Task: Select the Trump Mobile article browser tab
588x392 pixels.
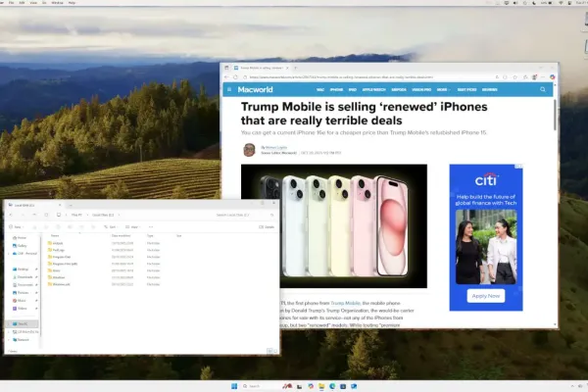Action: (261, 68)
